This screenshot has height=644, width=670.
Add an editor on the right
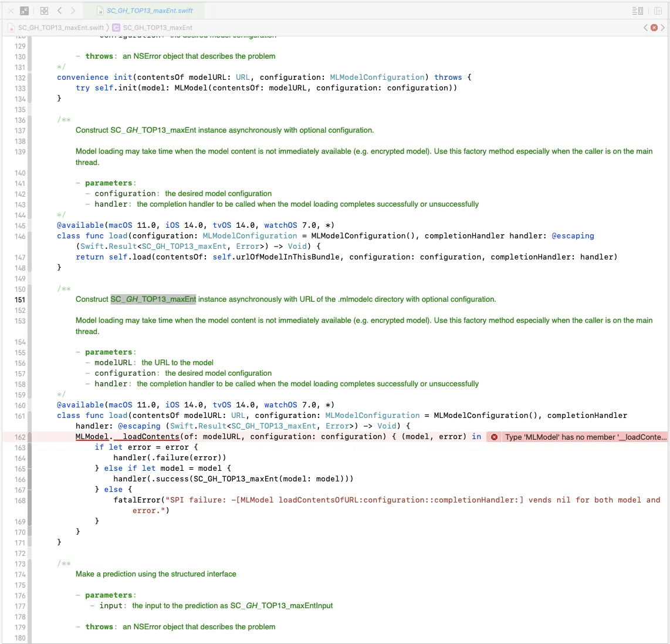[x=658, y=11]
